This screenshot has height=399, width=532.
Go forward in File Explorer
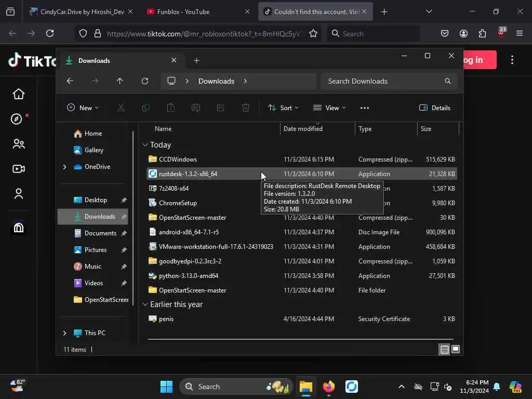[95, 81]
